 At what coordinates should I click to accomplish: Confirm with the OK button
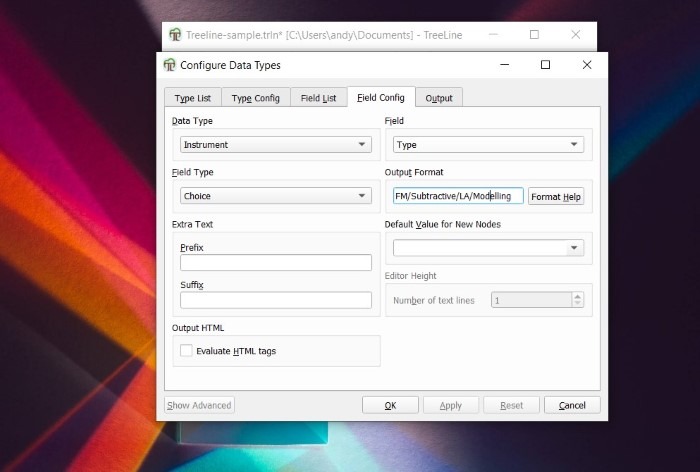click(x=390, y=405)
